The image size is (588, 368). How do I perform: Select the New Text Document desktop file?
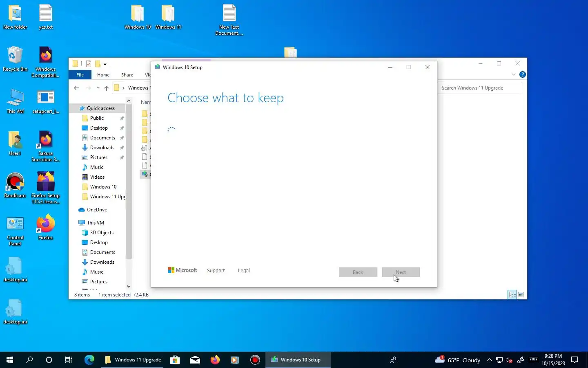(229, 20)
